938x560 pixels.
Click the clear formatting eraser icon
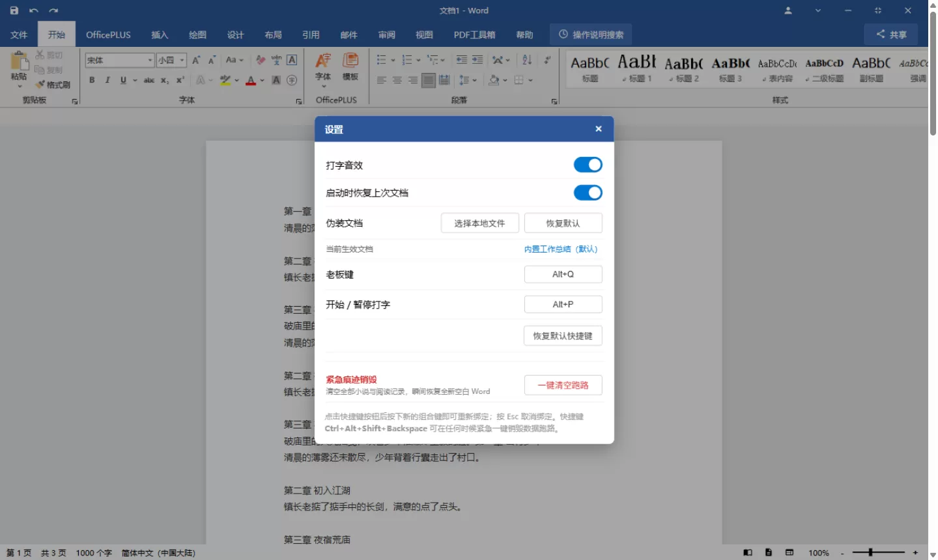point(261,60)
